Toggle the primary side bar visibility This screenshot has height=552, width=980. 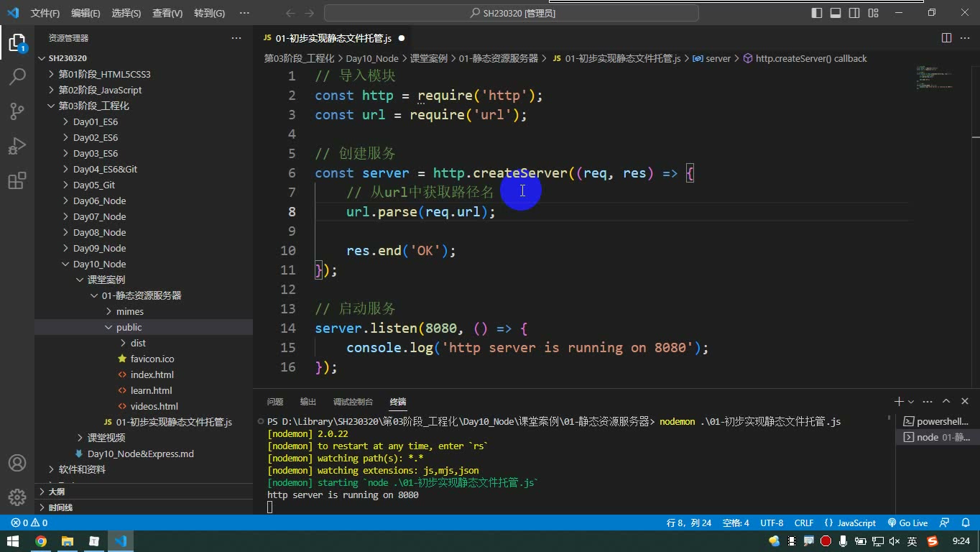817,13
